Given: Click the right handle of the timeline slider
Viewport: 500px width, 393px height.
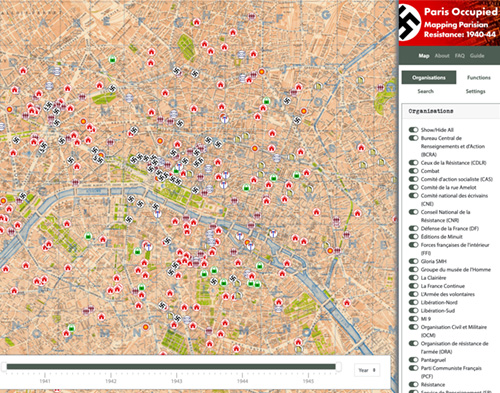Looking at the screenshot, I should pos(338,367).
